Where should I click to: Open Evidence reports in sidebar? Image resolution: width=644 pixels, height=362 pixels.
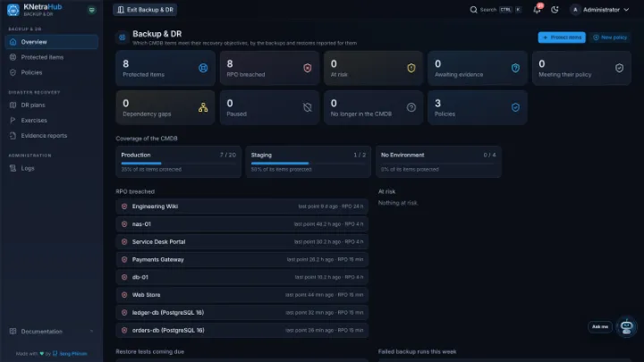52,136
